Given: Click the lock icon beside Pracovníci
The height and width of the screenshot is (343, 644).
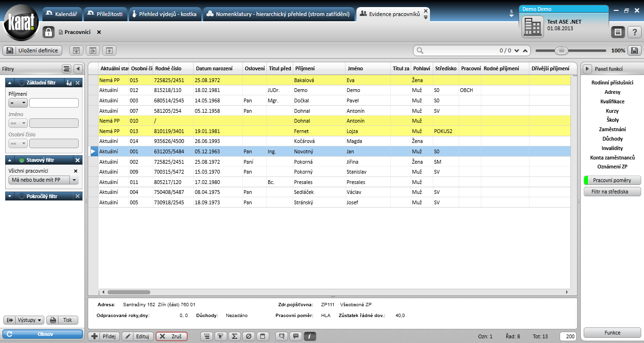Looking at the screenshot, I should tap(49, 32).
